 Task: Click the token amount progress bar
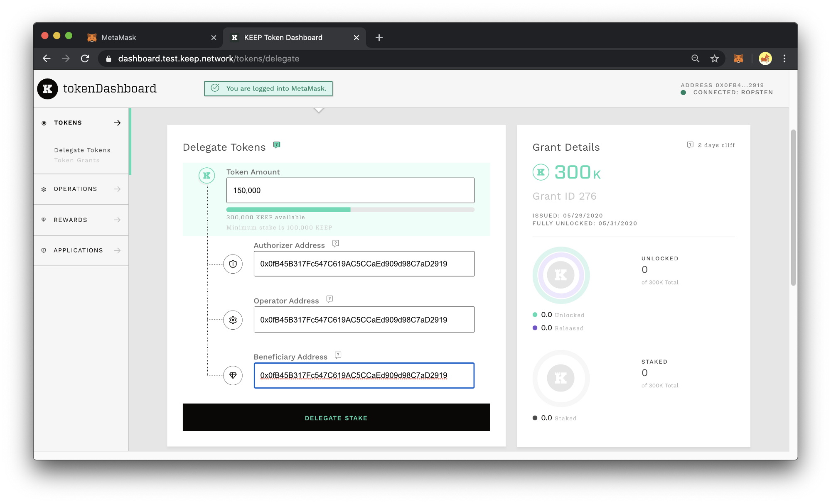pos(350,210)
